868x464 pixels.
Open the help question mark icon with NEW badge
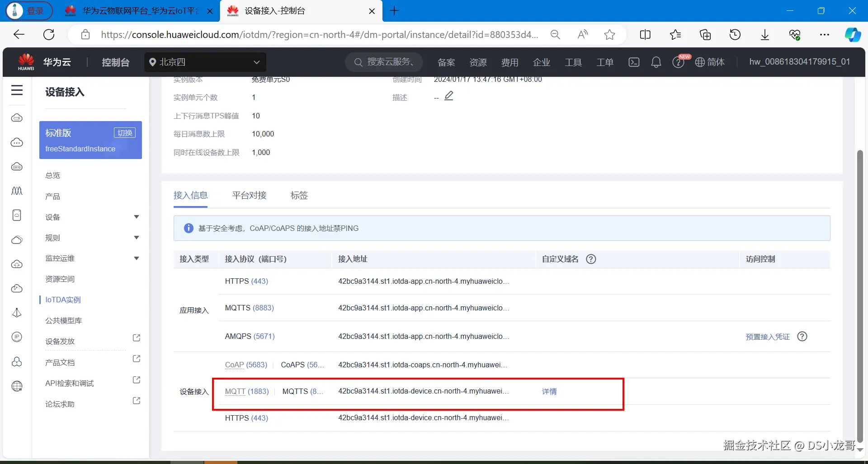click(x=678, y=62)
